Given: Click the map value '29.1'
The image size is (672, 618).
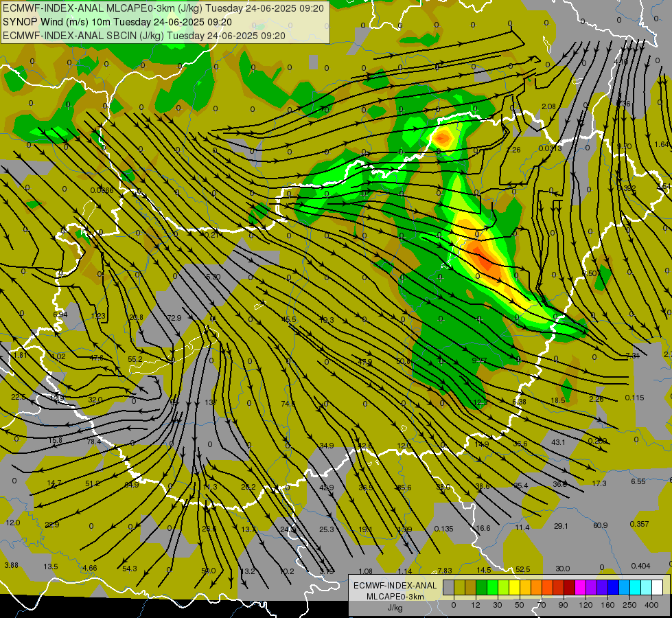Looking at the screenshot, I should point(561,526).
